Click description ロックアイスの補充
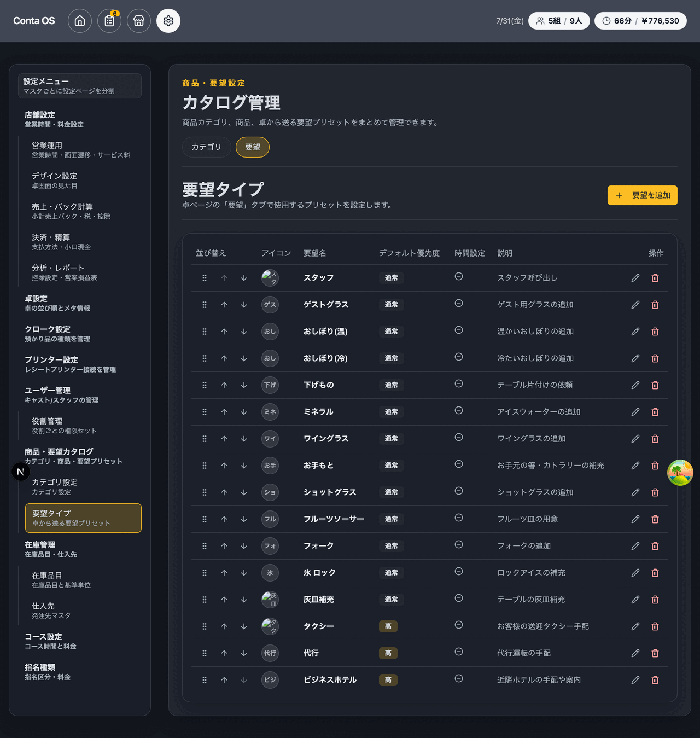The height and width of the screenshot is (738, 700). pos(531,573)
